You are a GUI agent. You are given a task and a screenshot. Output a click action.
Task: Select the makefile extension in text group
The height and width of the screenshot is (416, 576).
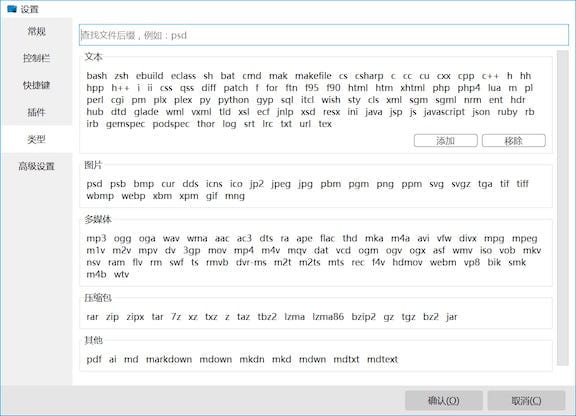point(313,76)
